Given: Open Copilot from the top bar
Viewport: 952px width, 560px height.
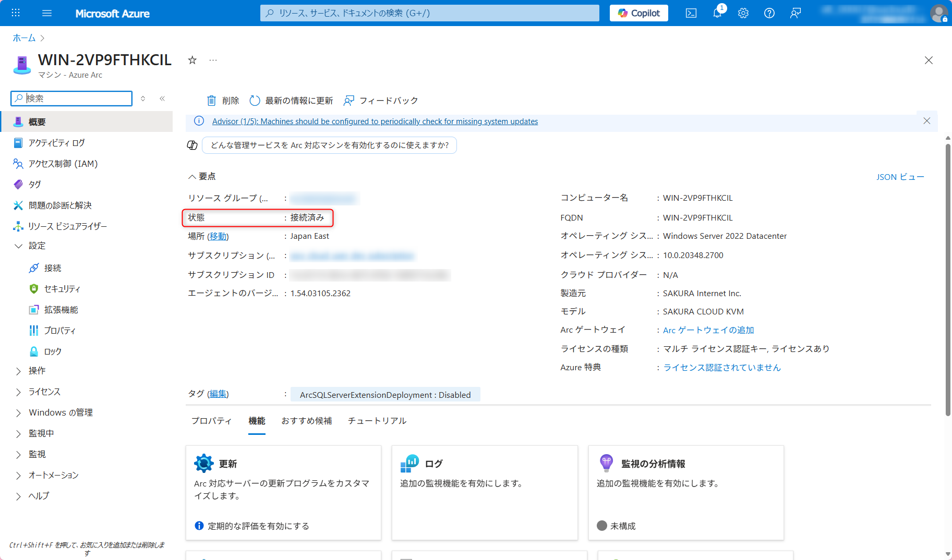Looking at the screenshot, I should point(638,13).
